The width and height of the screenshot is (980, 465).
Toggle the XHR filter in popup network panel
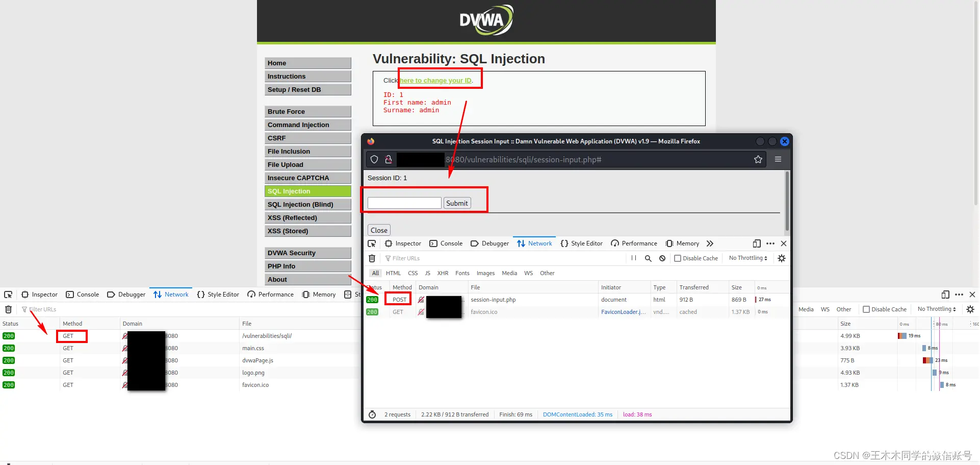point(443,273)
